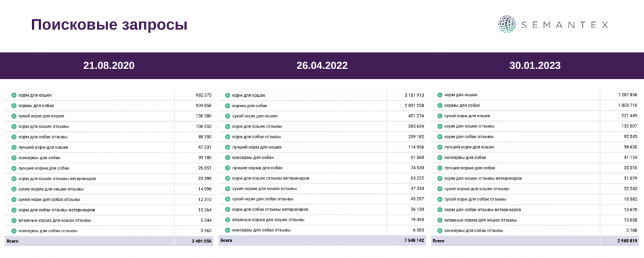The image size is (644, 258).
Task: Click 'Всего' label in the 26.04.2022 table
Action: click(x=226, y=240)
